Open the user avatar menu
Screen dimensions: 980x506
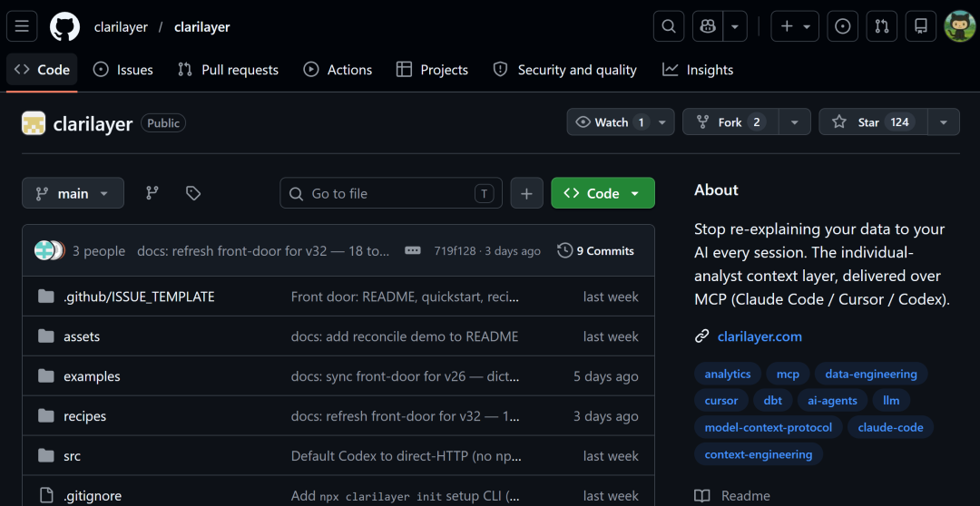coord(959,26)
